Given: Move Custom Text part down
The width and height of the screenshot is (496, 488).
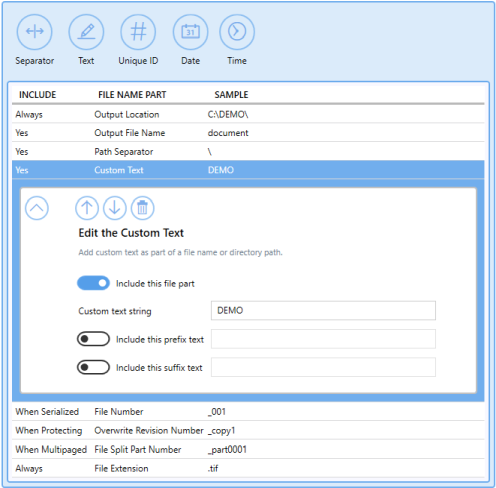Looking at the screenshot, I should (x=115, y=208).
